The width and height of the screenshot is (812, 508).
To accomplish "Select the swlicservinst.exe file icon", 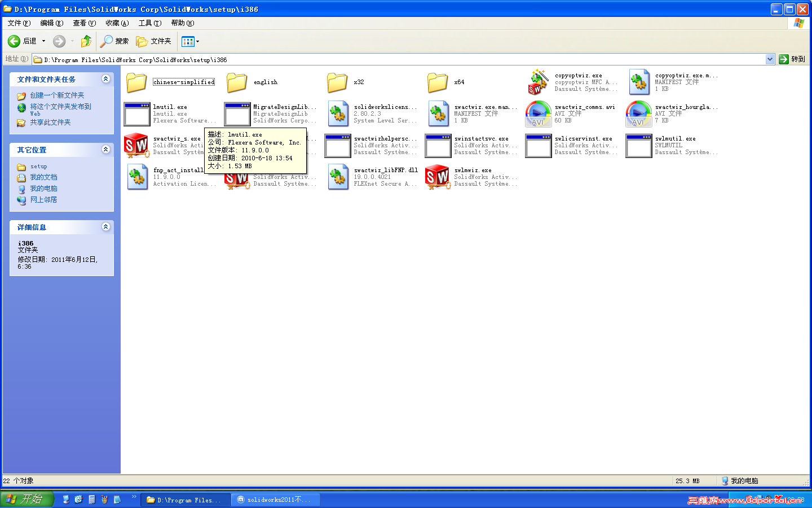I will click(538, 146).
